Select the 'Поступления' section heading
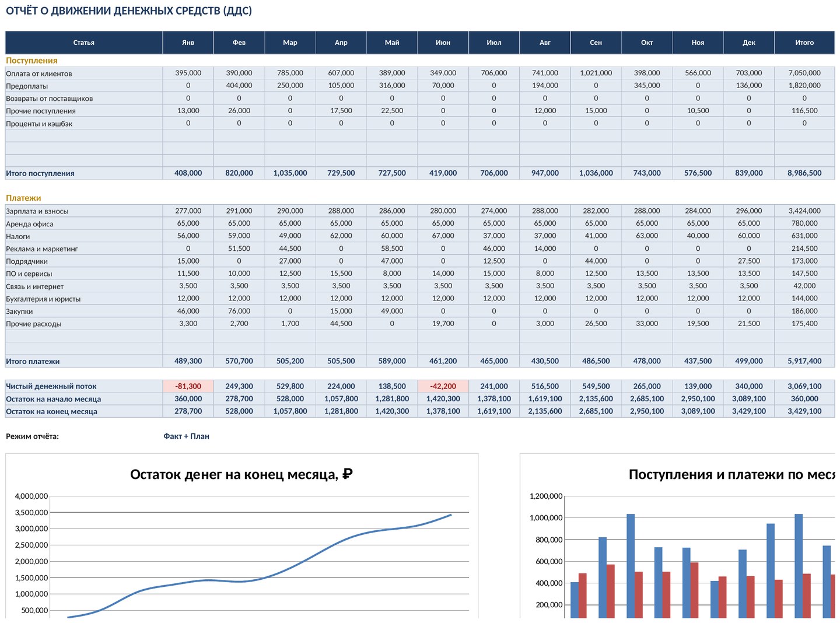 tap(32, 61)
